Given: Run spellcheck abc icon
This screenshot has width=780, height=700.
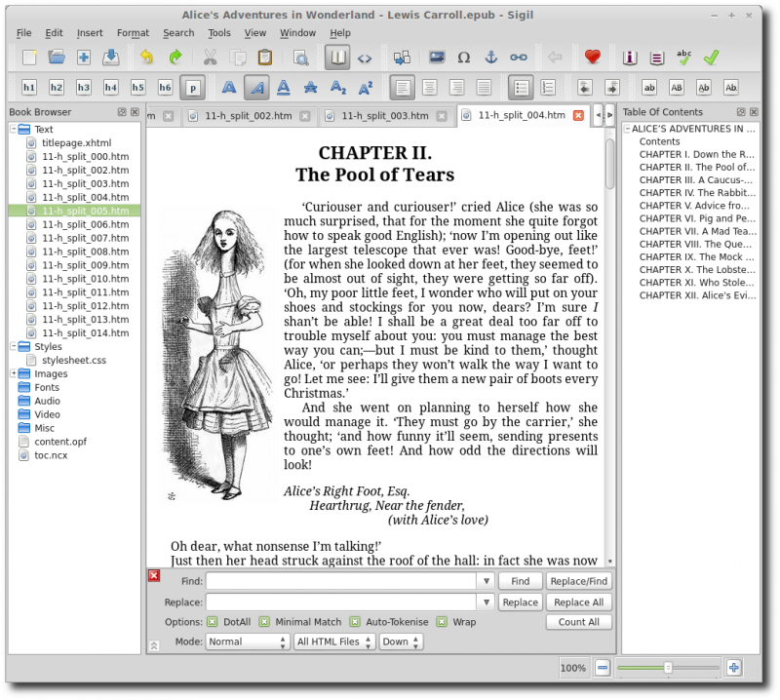Looking at the screenshot, I should tap(684, 58).
